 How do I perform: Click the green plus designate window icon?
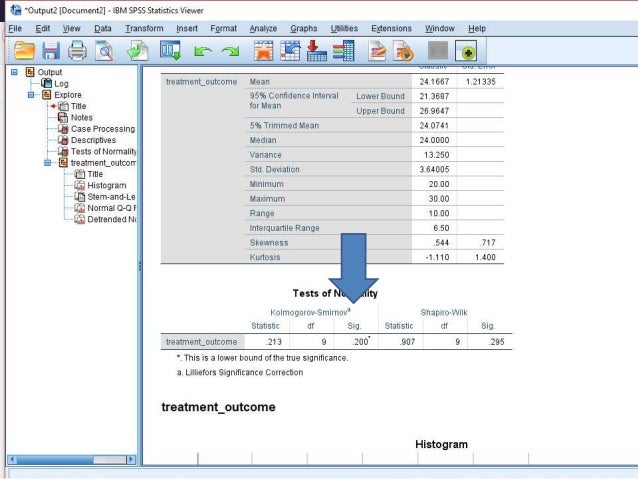[466, 52]
